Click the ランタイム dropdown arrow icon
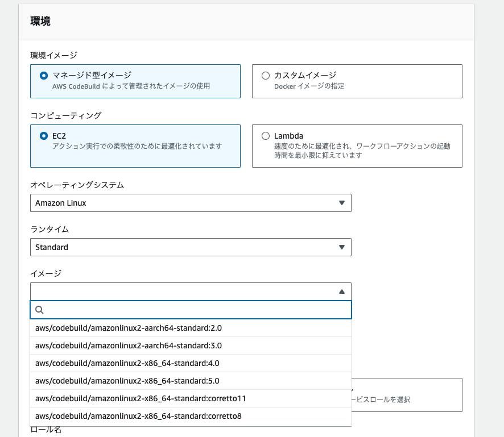This screenshot has width=504, height=437. click(342, 247)
